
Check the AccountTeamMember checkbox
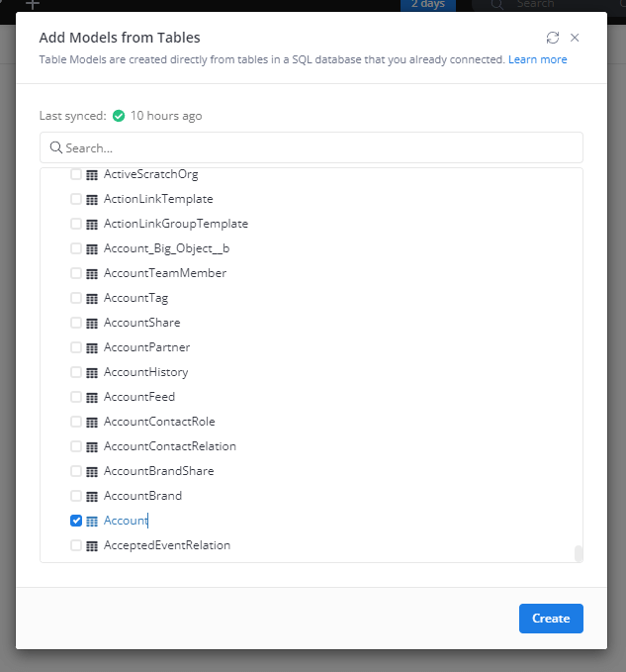click(76, 273)
